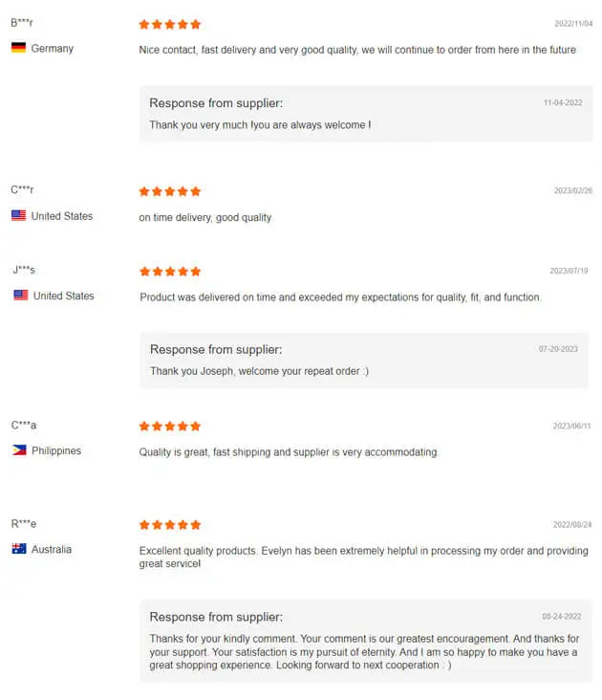Click the United States flag beside J***s
Screen dimensions: 602x700
pos(20,295)
